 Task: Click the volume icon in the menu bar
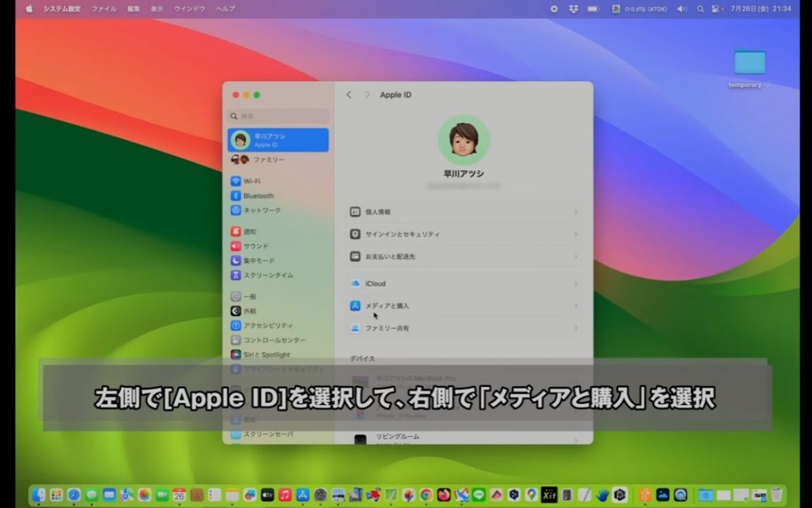point(681,9)
